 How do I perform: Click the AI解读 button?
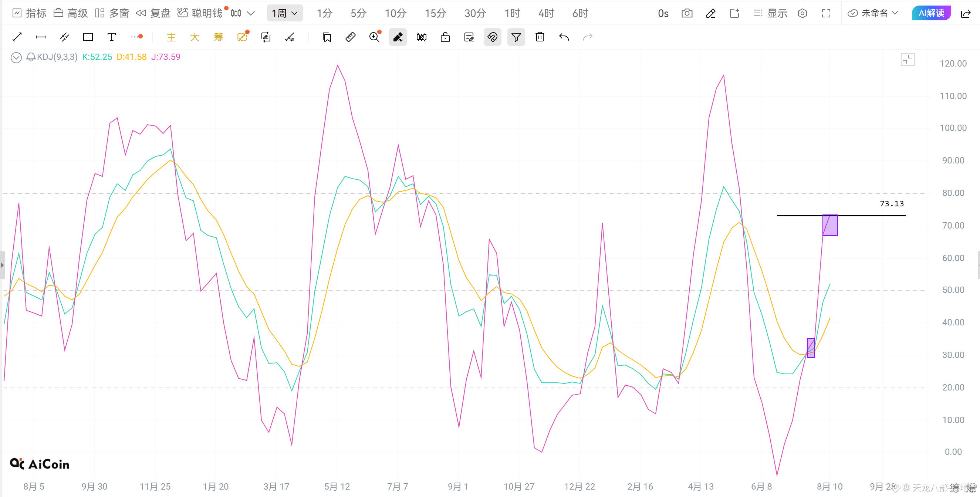pyautogui.click(x=931, y=13)
